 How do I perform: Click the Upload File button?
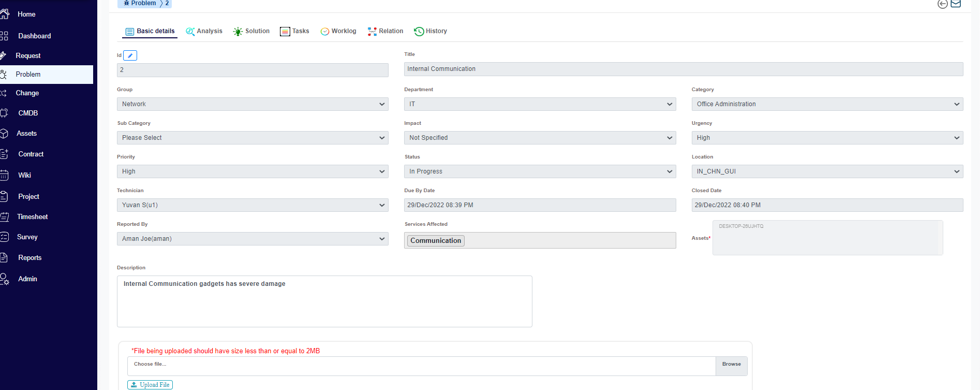click(x=150, y=385)
